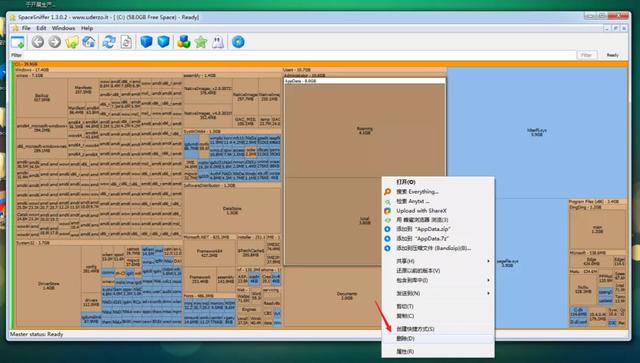The height and width of the screenshot is (363, 640).
Task: Open the Help menu
Action: 87,28
